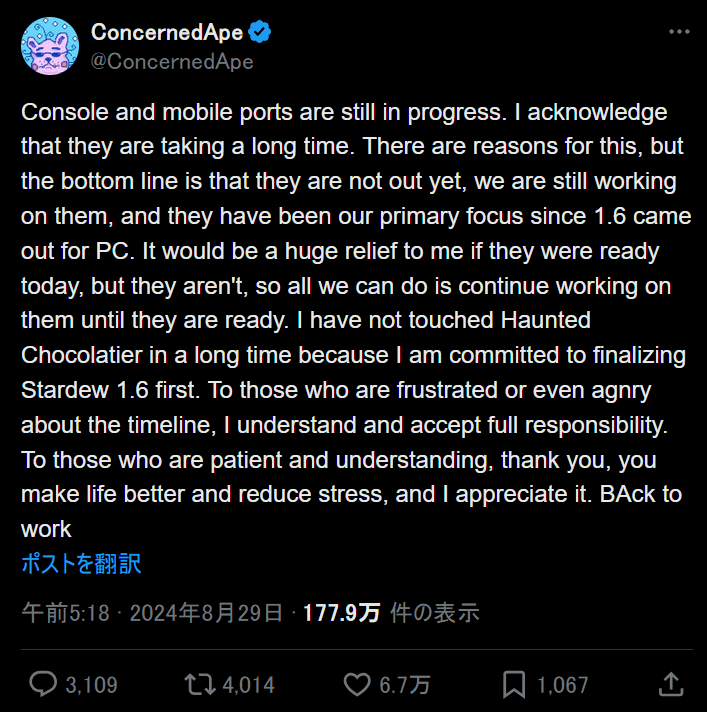707x712 pixels.
Task: Click the ConcernedApe display name
Action: tap(167, 33)
